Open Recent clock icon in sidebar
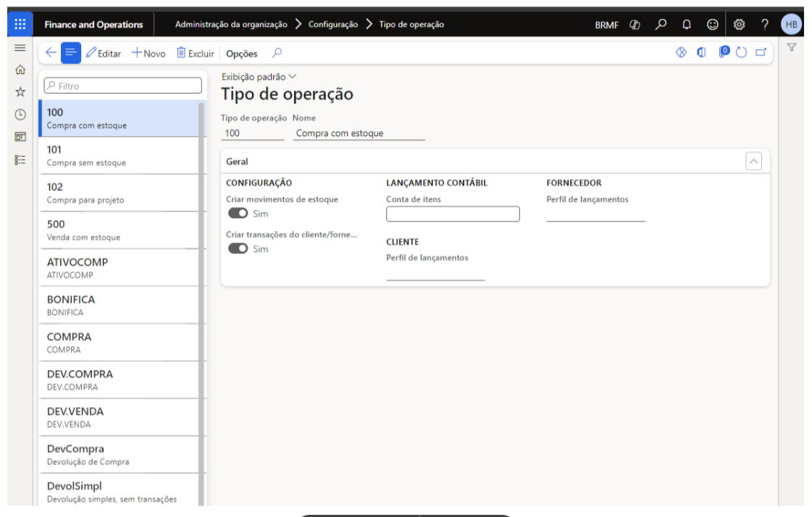The height and width of the screenshot is (517, 812). tap(20, 114)
